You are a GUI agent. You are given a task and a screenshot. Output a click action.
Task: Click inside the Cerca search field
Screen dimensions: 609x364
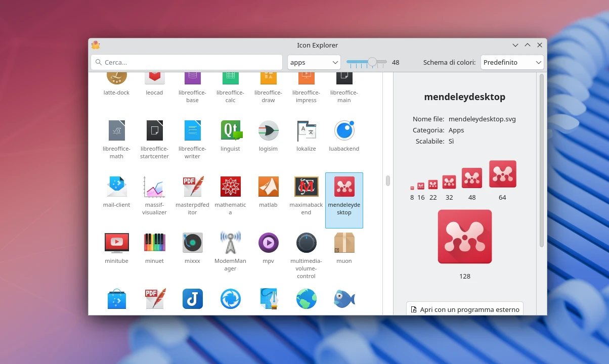pyautogui.click(x=186, y=62)
